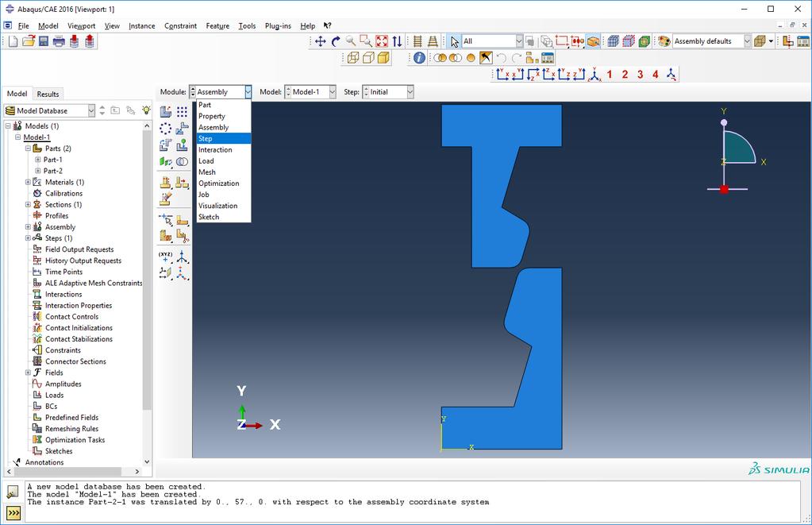Image resolution: width=812 pixels, height=525 pixels.
Task: Click the Box Zoom icon
Action: [366, 41]
